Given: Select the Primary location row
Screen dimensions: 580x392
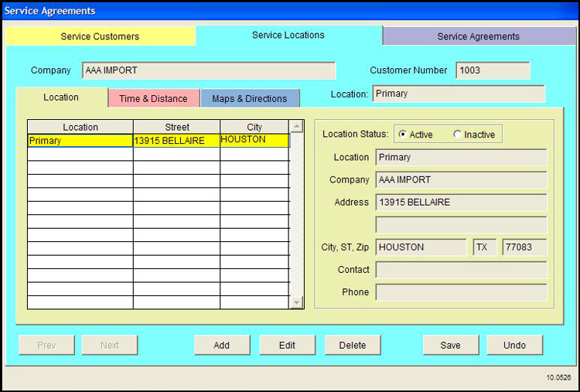Looking at the screenshot, I should pos(80,141).
